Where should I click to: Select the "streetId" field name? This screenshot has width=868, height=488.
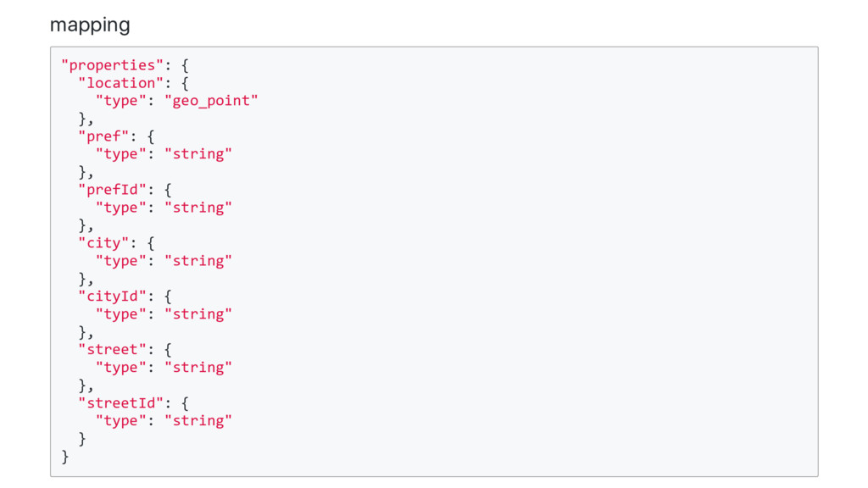(120, 403)
